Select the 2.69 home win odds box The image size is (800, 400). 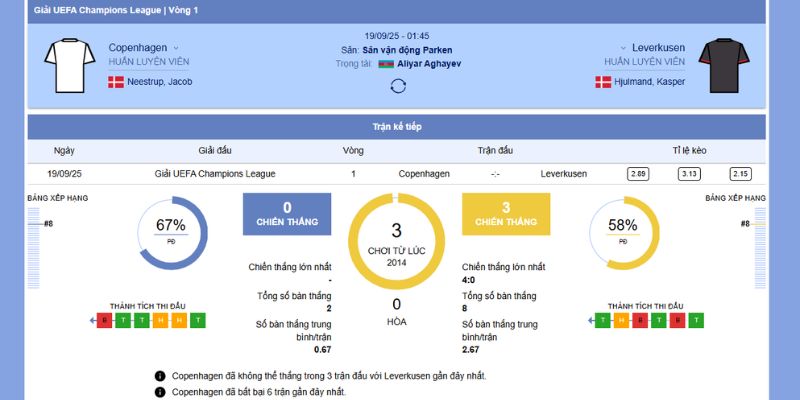[x=638, y=173]
